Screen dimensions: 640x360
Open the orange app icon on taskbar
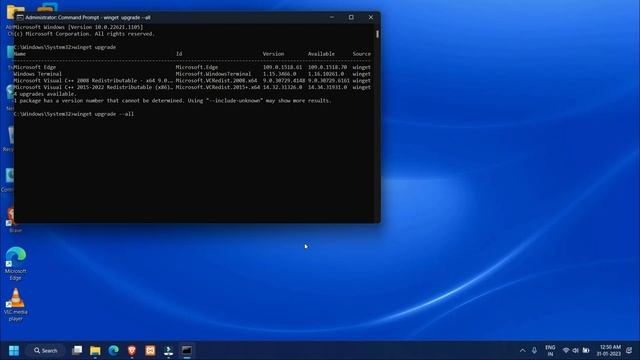(x=150, y=351)
